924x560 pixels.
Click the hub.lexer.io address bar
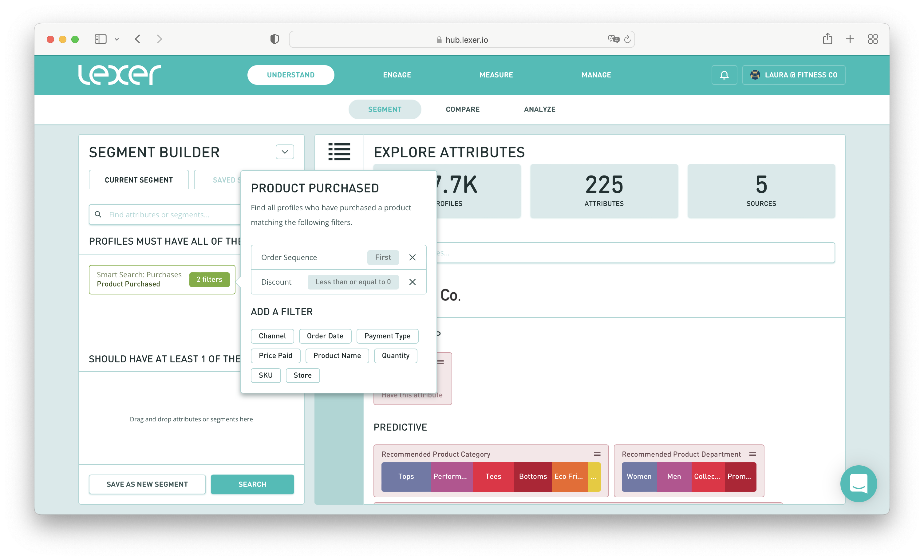coord(462,39)
